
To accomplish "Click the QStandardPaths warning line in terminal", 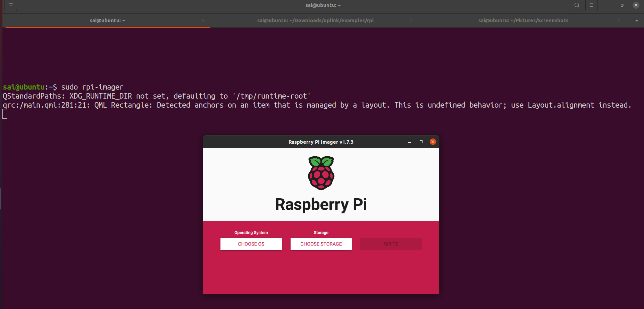I will (x=157, y=96).
